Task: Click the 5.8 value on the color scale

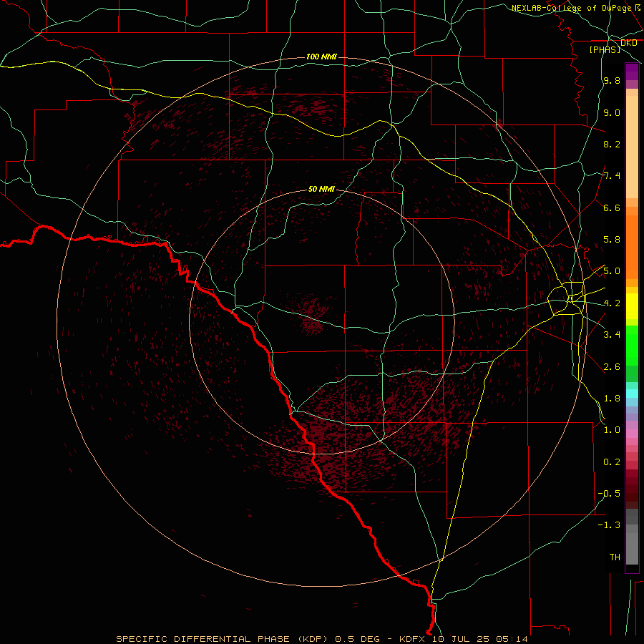Action: coord(612,240)
